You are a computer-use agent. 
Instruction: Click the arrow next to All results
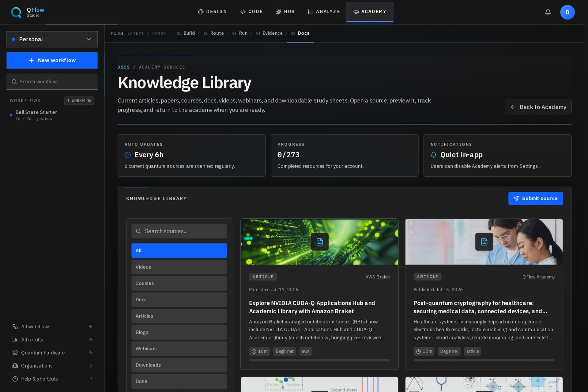(x=90, y=340)
